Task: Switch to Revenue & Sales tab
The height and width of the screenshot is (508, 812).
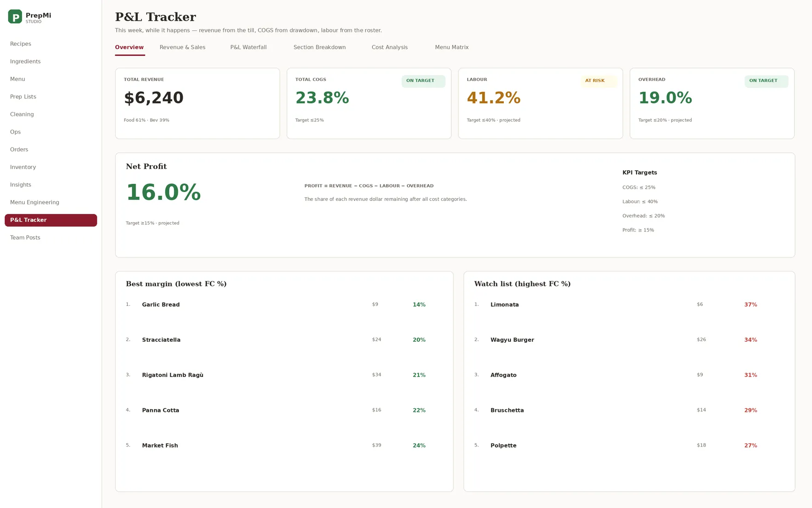Action: tap(182, 47)
